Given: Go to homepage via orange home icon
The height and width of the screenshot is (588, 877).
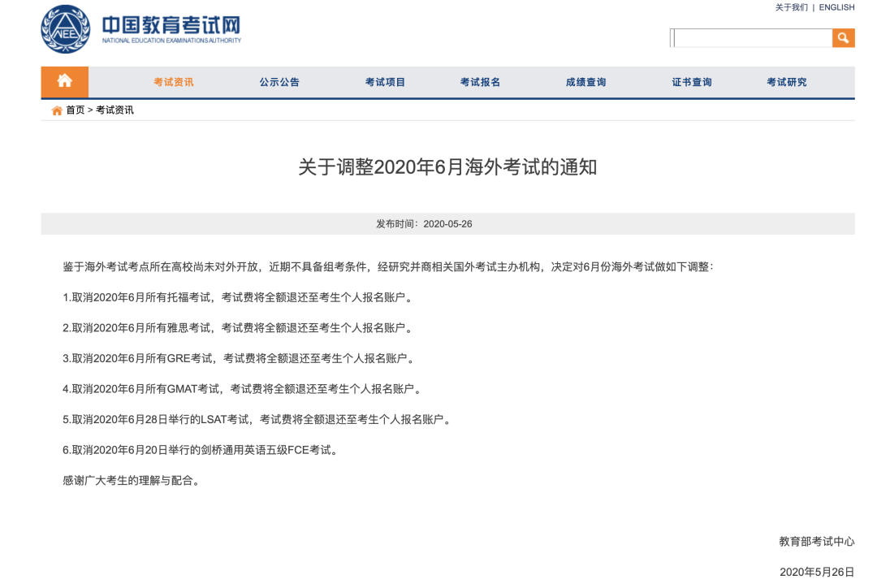Looking at the screenshot, I should pos(65,81).
